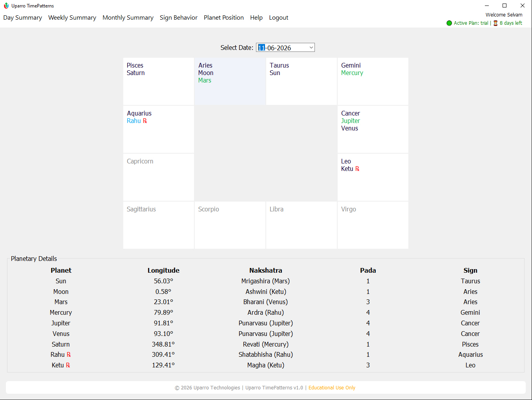Select the Pisces cell in the chart
Screen dimensions: 532x400
coord(159,81)
